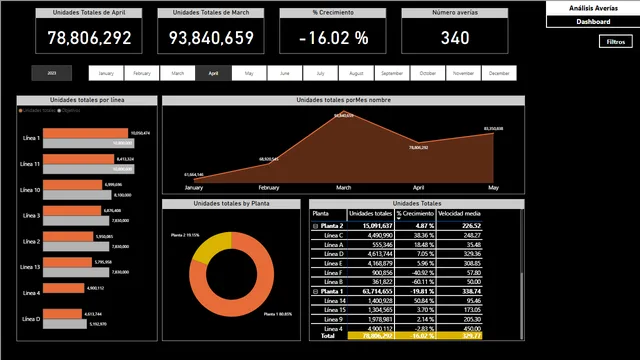Click the Línea 3 orange bar

coord(72,210)
